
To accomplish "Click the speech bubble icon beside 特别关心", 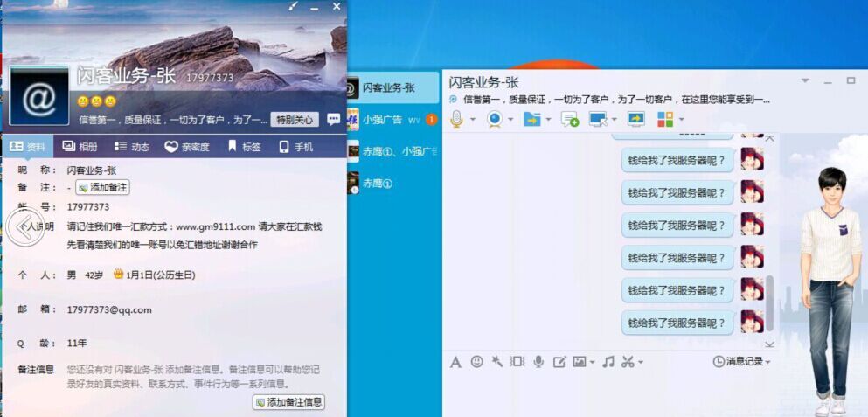I will [x=333, y=119].
